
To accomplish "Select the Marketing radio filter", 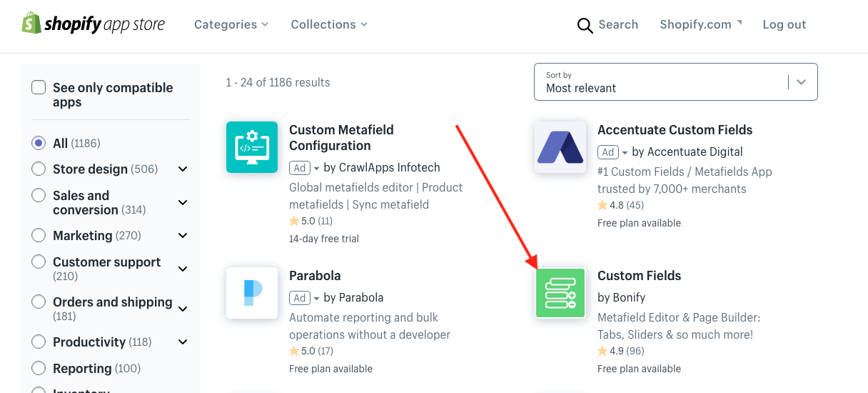I will (39, 235).
